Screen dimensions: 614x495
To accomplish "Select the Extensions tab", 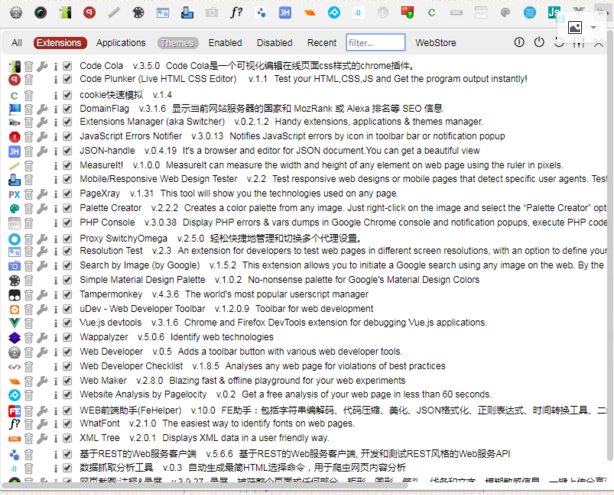I will click(x=60, y=43).
